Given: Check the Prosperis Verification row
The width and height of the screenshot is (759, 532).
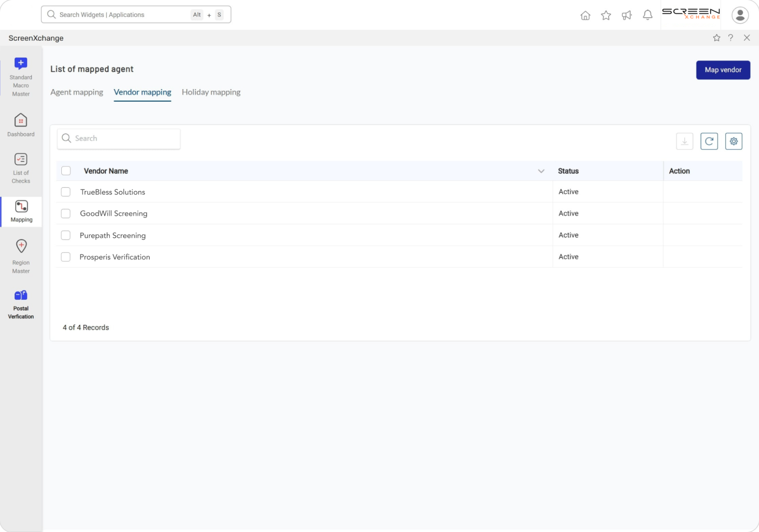Looking at the screenshot, I should 66,257.
